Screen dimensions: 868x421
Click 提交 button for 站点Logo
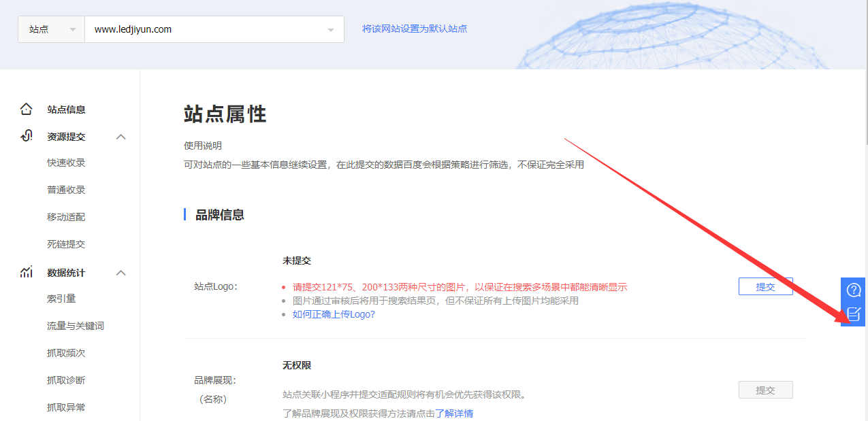tap(765, 286)
